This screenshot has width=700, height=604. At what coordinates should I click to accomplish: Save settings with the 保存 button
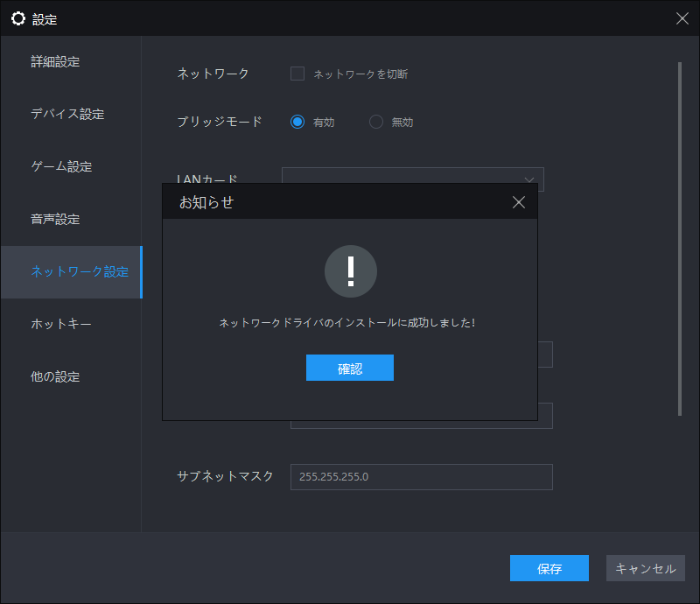click(549, 568)
